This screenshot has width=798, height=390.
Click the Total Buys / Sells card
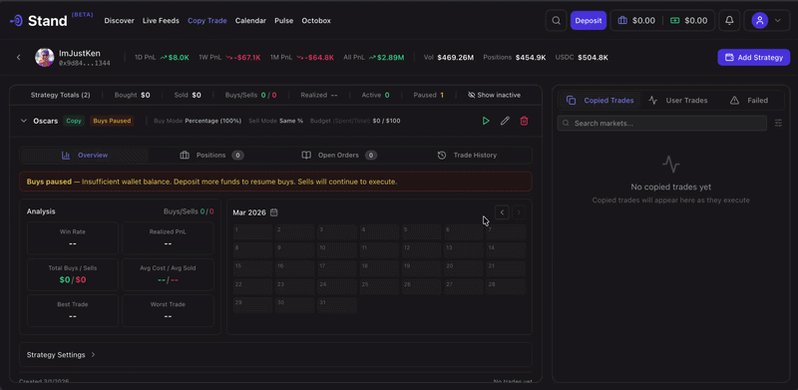(72, 274)
